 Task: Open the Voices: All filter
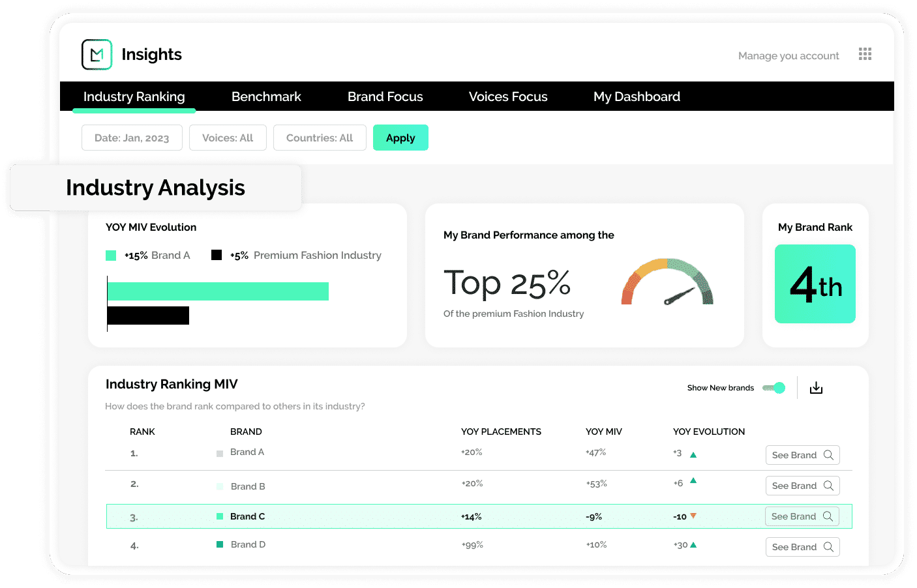coord(228,138)
